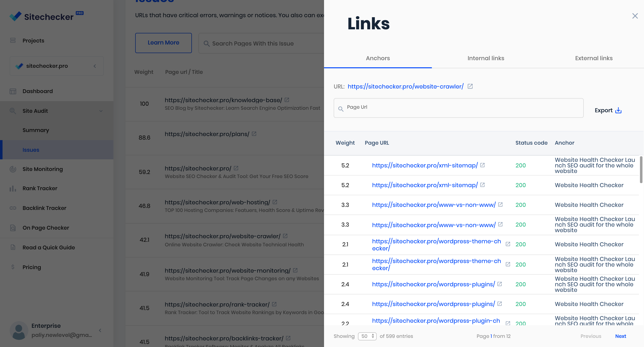
Task: Open second www-vs-non-www page link
Action: pyautogui.click(x=434, y=225)
